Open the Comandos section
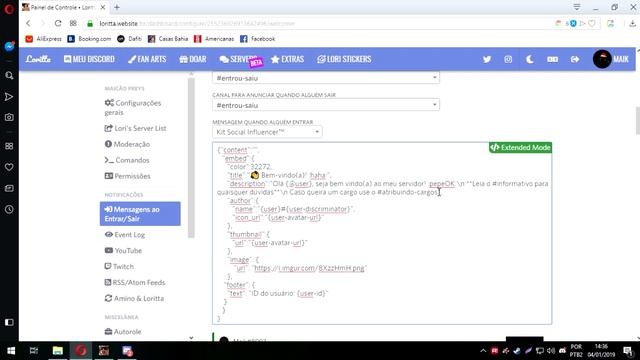 coord(127,160)
